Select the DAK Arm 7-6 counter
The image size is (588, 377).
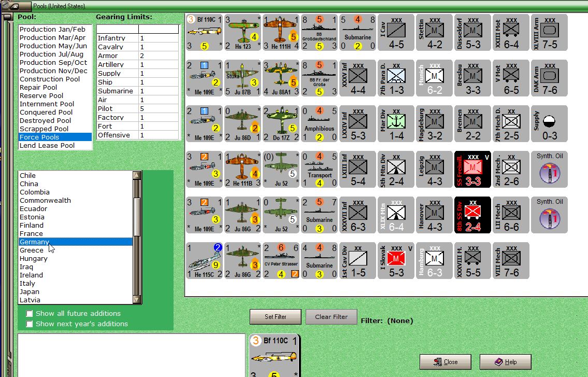pyautogui.click(x=549, y=78)
